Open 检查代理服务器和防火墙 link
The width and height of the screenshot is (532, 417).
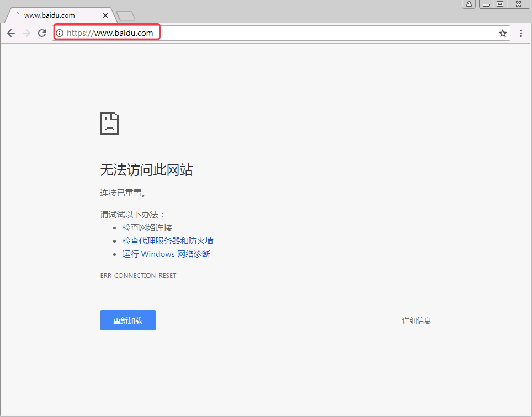click(168, 241)
